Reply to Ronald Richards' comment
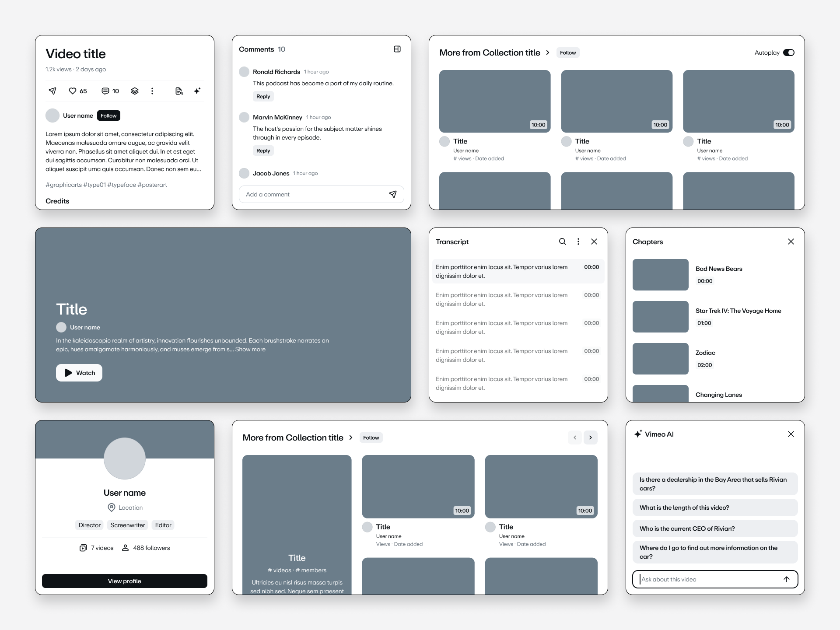Screen dimensions: 840x630 (263, 96)
